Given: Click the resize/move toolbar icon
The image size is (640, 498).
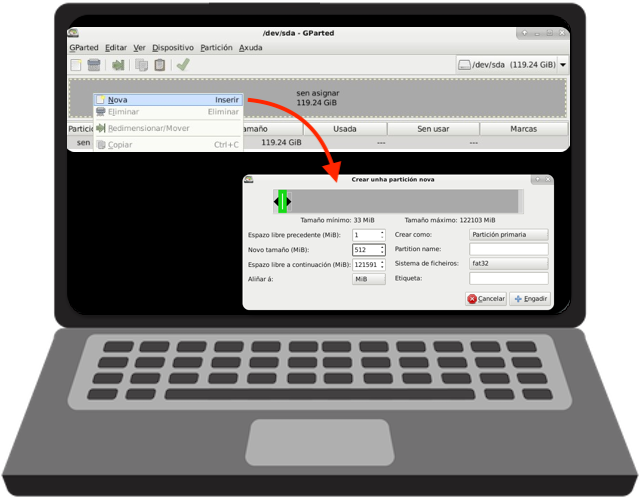Looking at the screenshot, I should click(119, 65).
